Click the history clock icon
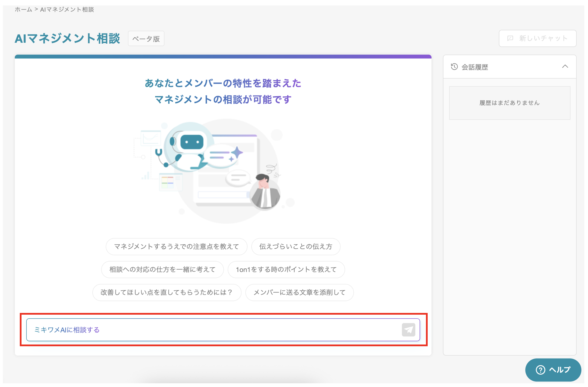 point(454,67)
